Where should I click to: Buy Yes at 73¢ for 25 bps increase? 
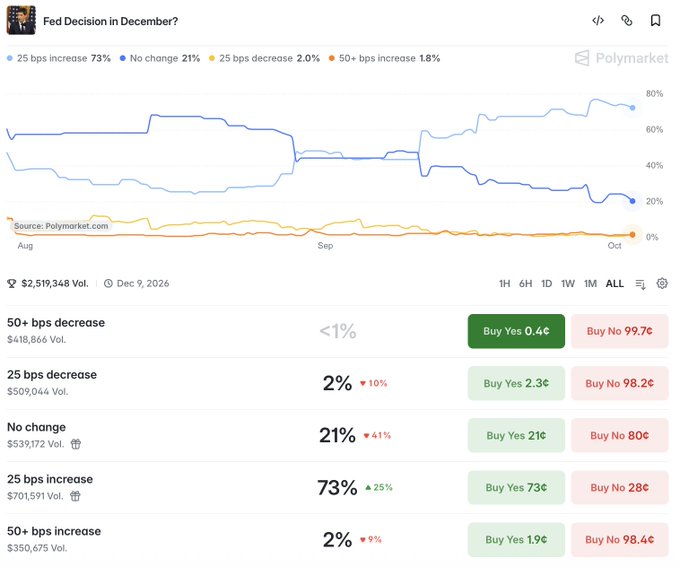[x=516, y=487]
